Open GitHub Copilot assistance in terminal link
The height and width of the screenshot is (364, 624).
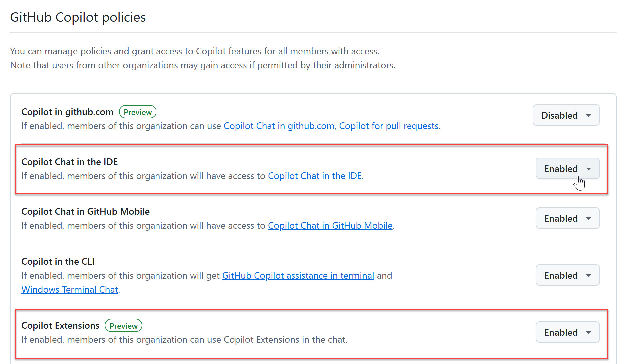(x=298, y=276)
